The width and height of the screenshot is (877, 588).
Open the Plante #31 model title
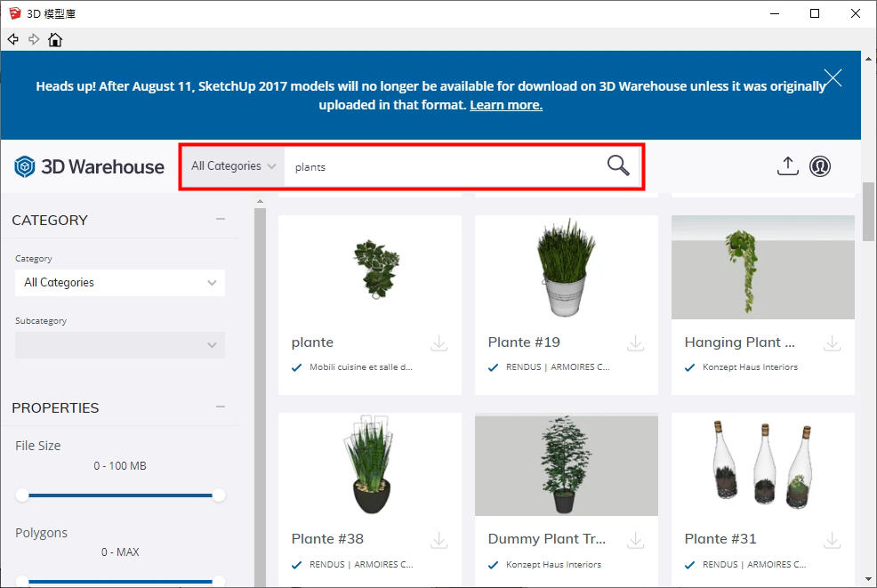[x=720, y=539]
